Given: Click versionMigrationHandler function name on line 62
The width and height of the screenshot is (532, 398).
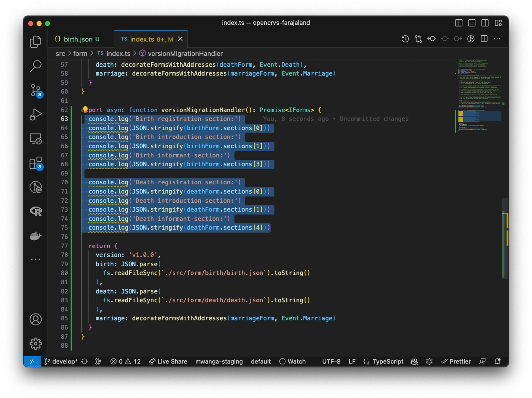Looking at the screenshot, I should 203,110.
